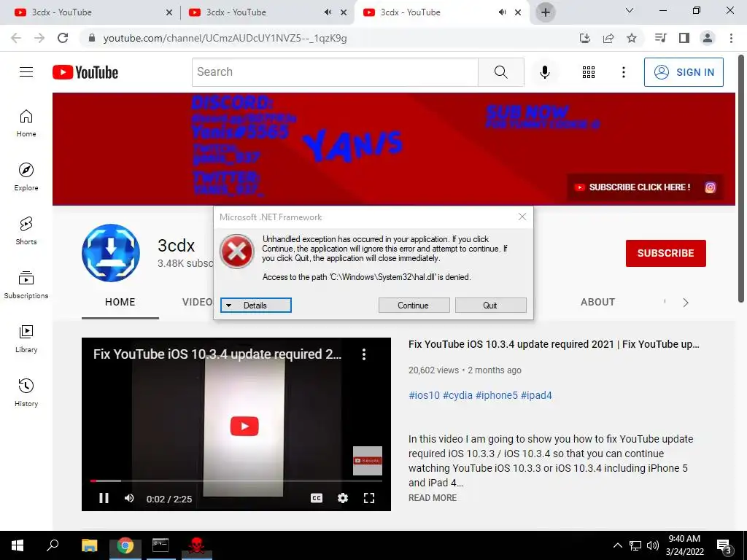This screenshot has height=560, width=747.
Task: Click the Instagram icon on channel banner
Action: pyautogui.click(x=710, y=187)
